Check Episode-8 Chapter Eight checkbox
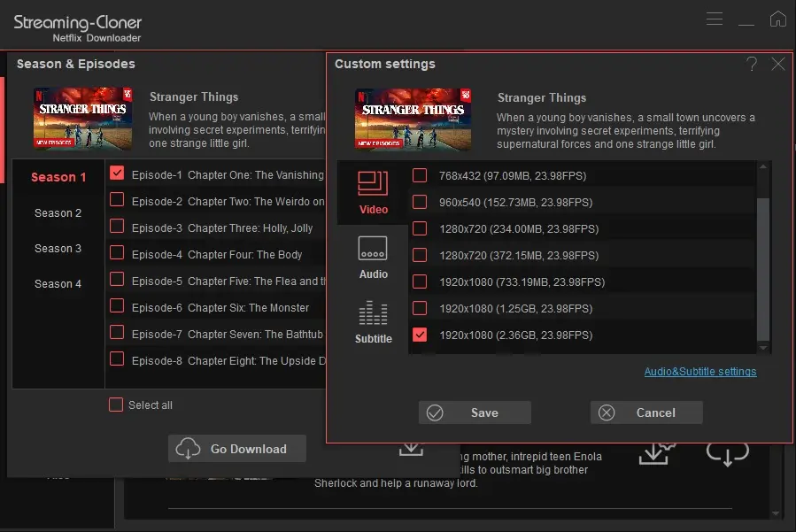This screenshot has height=532, width=796. pos(117,359)
